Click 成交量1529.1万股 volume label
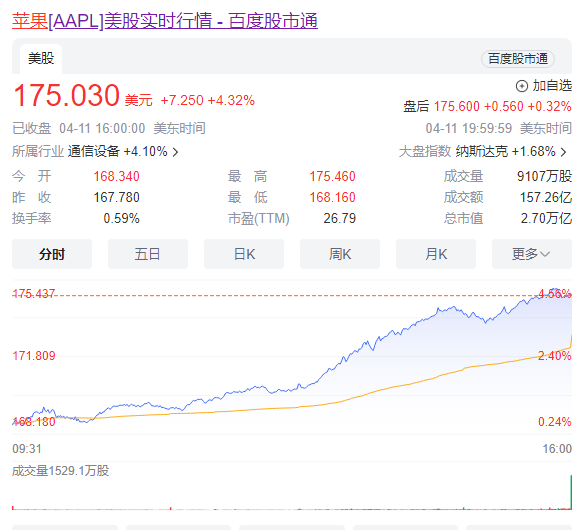 pos(60,470)
